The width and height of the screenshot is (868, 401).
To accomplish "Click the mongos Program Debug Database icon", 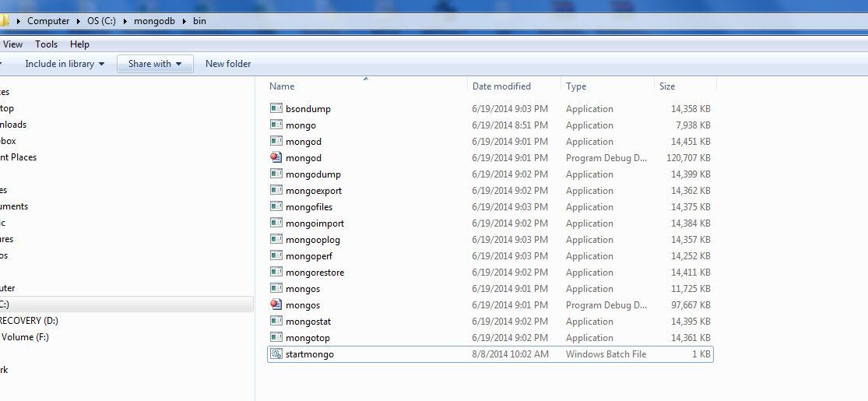I will tap(276, 304).
